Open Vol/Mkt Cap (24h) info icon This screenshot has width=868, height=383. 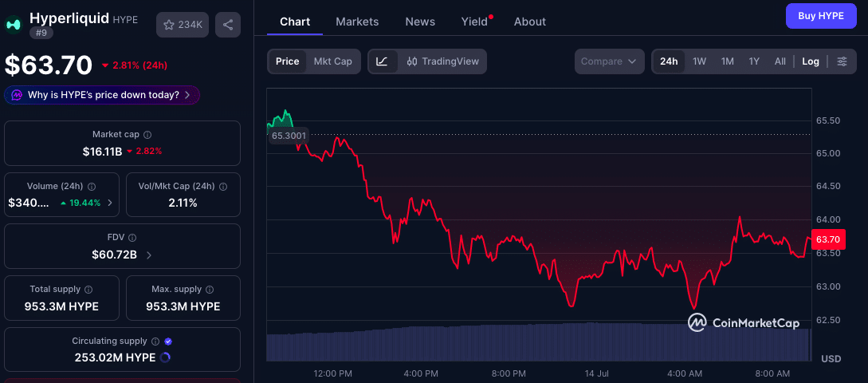point(224,187)
